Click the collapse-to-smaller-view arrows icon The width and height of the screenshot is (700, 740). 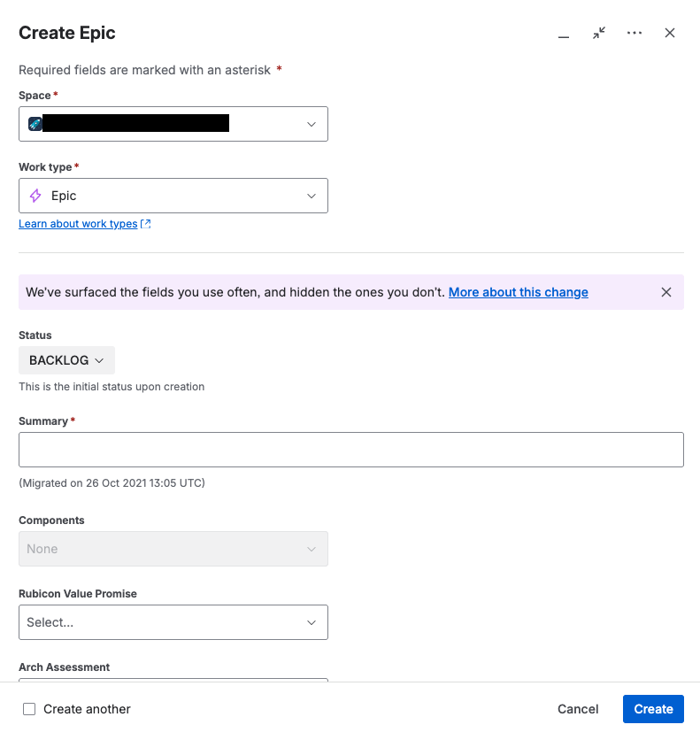coord(599,33)
